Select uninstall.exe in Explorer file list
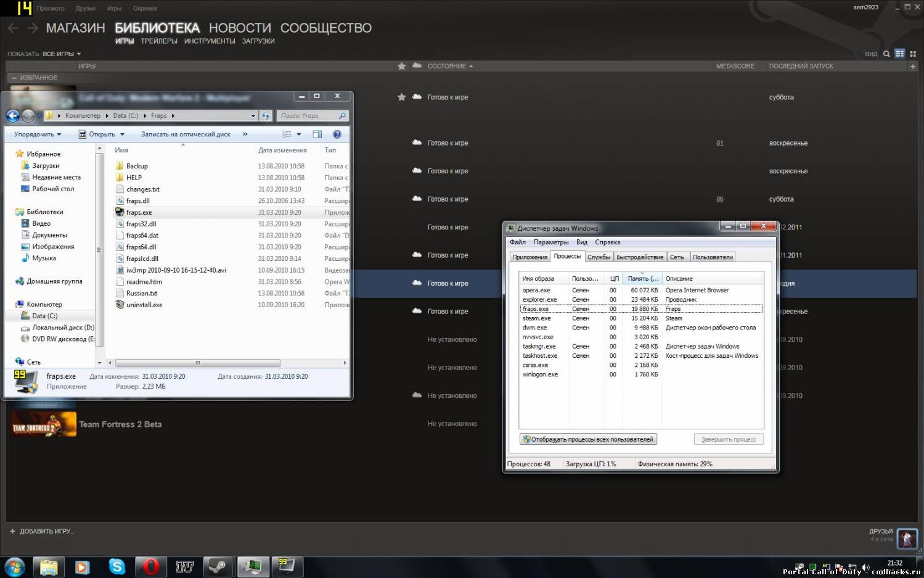 (x=144, y=305)
